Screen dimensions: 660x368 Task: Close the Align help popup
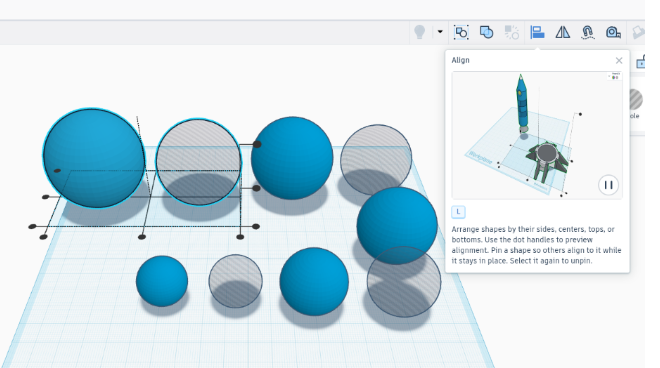pyautogui.click(x=619, y=61)
